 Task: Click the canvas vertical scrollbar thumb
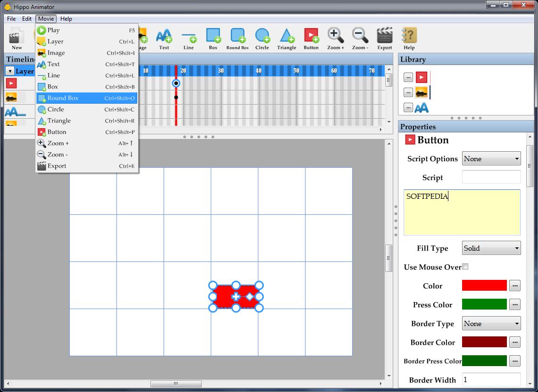click(389, 258)
